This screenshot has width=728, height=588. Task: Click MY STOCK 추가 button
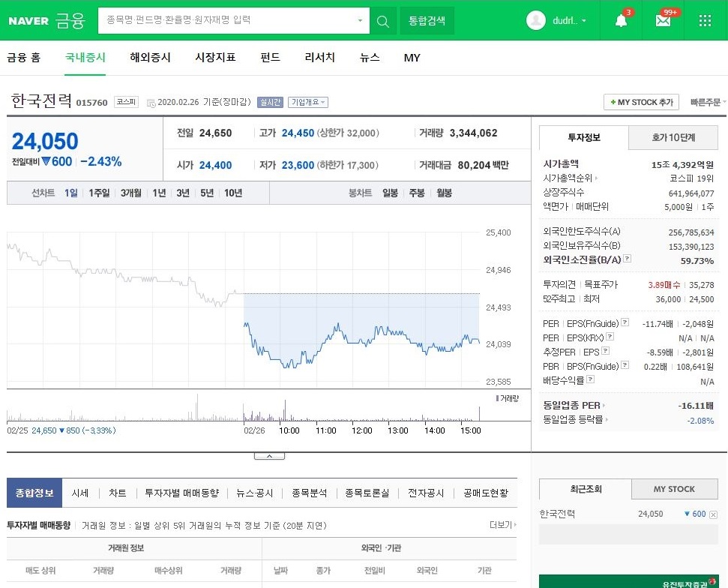[641, 102]
